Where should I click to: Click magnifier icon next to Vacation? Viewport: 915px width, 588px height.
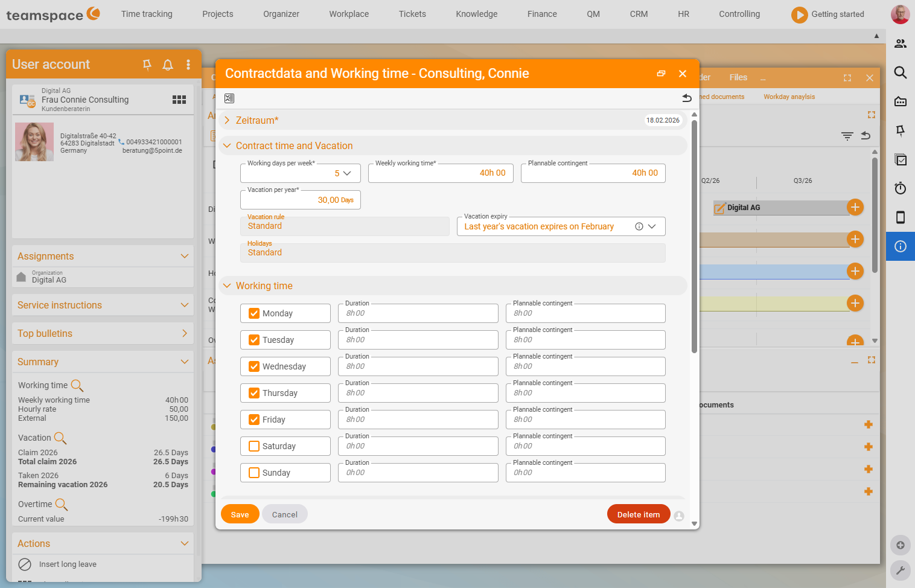click(x=60, y=438)
